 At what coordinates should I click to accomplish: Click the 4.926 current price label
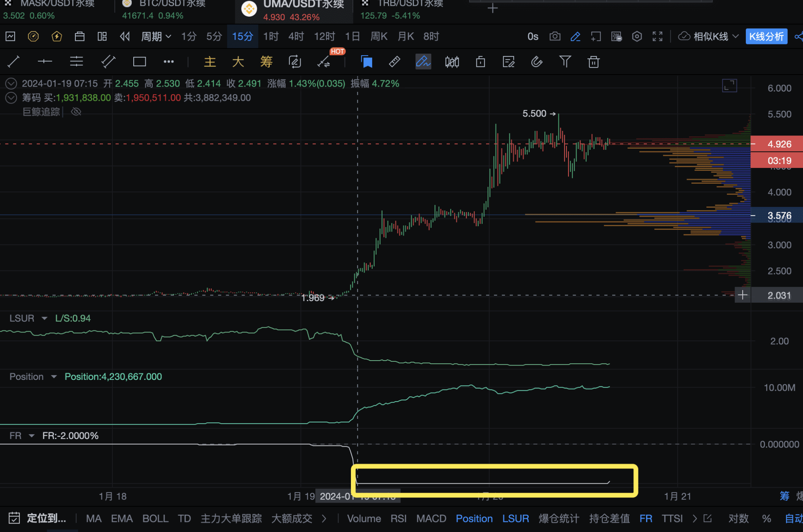(777, 144)
